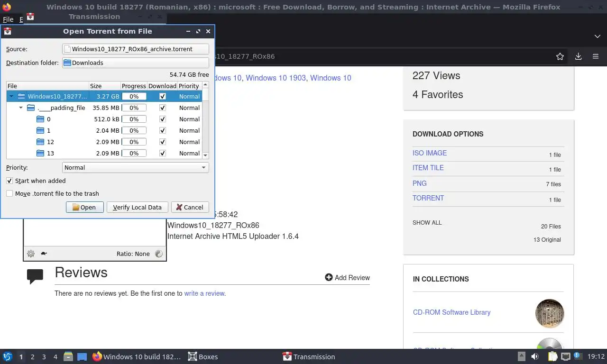
Task: Click the show desktop taskbar icon
Action: [x=82, y=356]
